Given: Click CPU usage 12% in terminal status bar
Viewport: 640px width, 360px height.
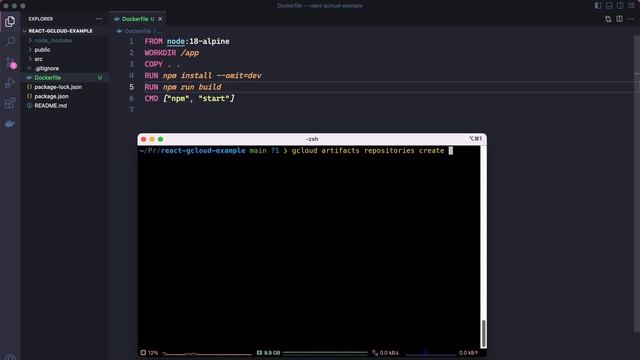Looking at the screenshot, I should coord(149,353).
